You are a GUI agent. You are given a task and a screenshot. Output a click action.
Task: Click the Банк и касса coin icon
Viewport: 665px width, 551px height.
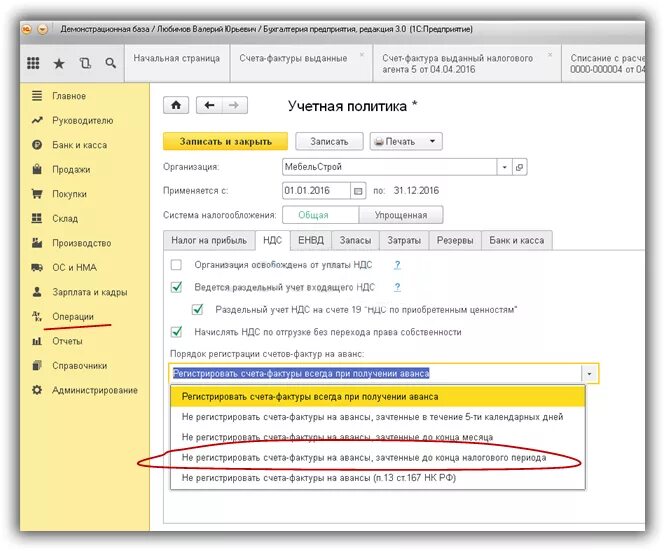(37, 145)
